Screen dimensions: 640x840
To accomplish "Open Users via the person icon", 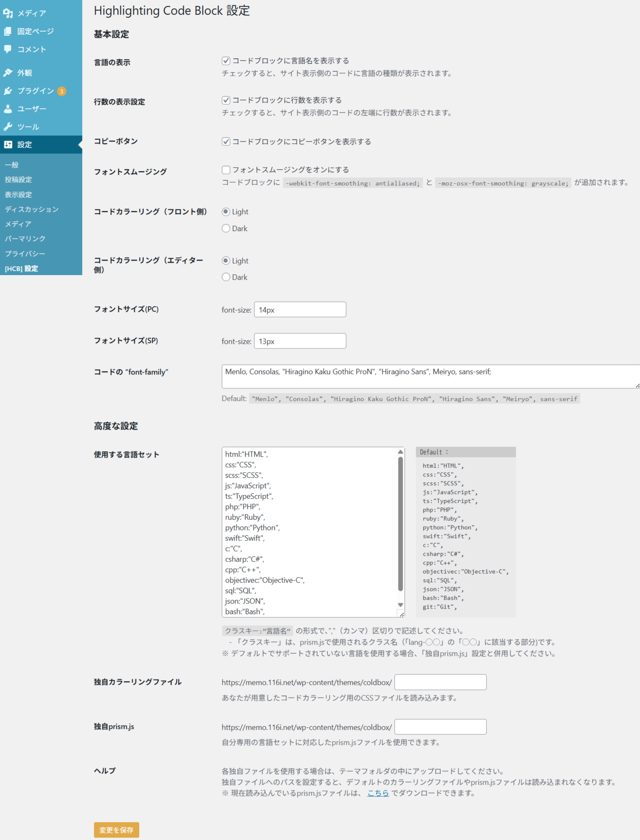I will click(8, 109).
